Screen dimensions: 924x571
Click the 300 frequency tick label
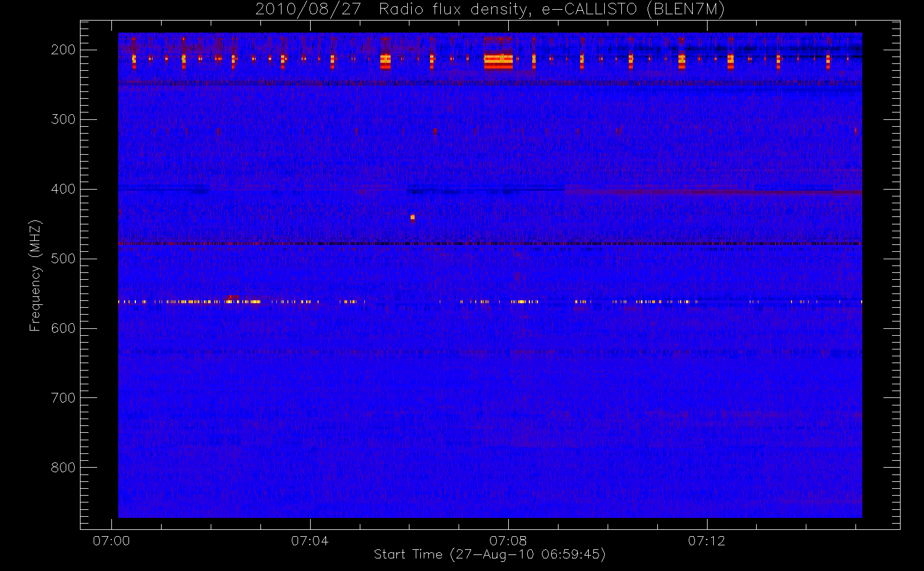click(63, 119)
